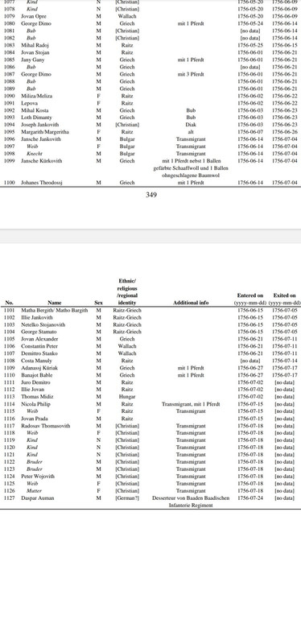Viewport: 301px width, 644px height.
Task: Click the name 'Jovan Alexander'
Action: pyautogui.click(x=39, y=339)
